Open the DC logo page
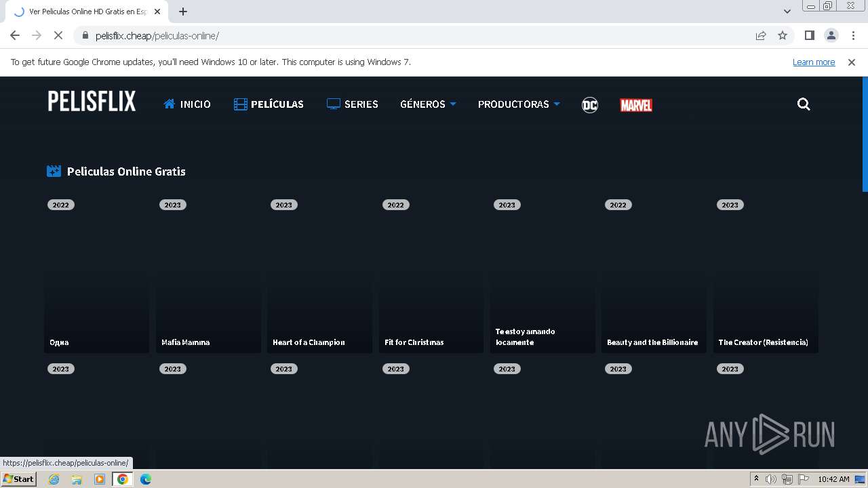 point(590,104)
